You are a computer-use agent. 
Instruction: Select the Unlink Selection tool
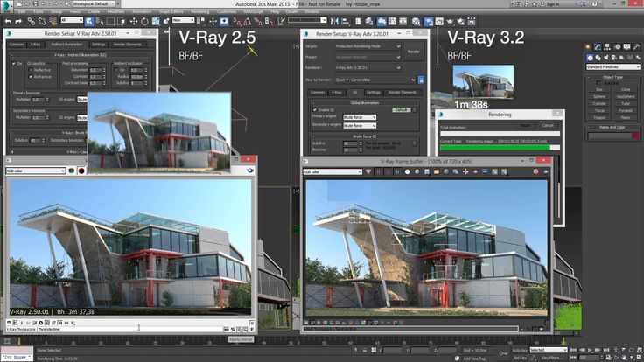coord(42,21)
